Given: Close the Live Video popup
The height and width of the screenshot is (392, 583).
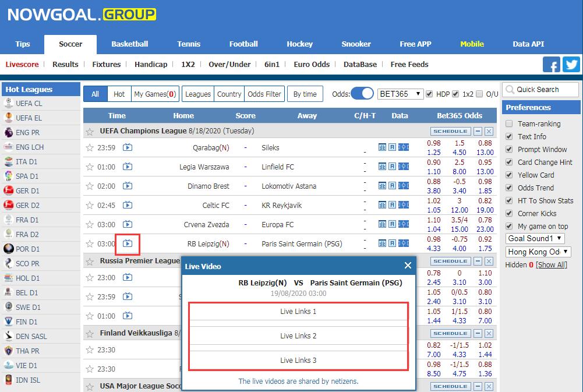Looking at the screenshot, I should tap(408, 266).
